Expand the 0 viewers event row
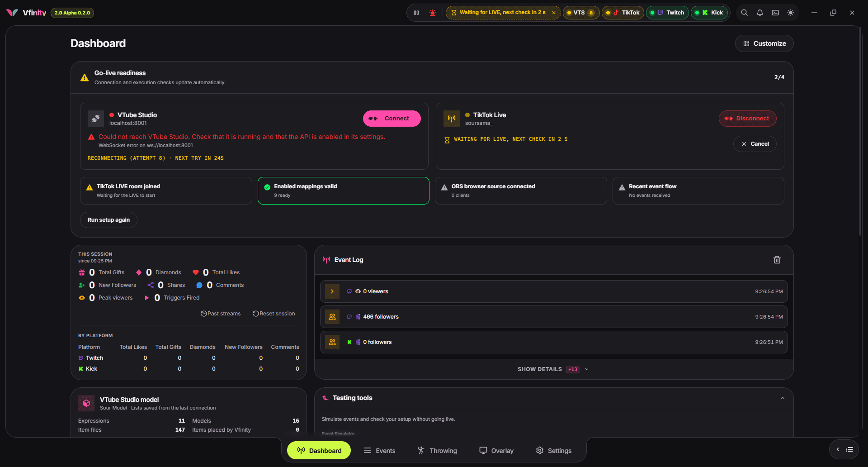 point(332,291)
